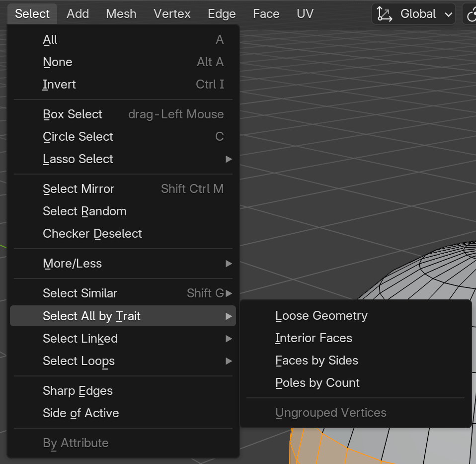This screenshot has height=464, width=476.
Task: Choose Select Mirror
Action: [x=123, y=188]
